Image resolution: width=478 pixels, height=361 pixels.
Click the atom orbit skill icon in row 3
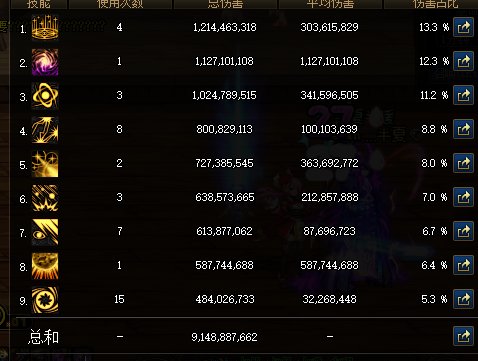45,96
